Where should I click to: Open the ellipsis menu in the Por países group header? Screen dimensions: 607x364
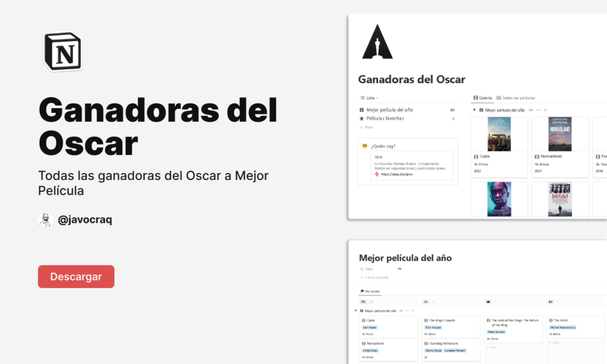[407, 311]
